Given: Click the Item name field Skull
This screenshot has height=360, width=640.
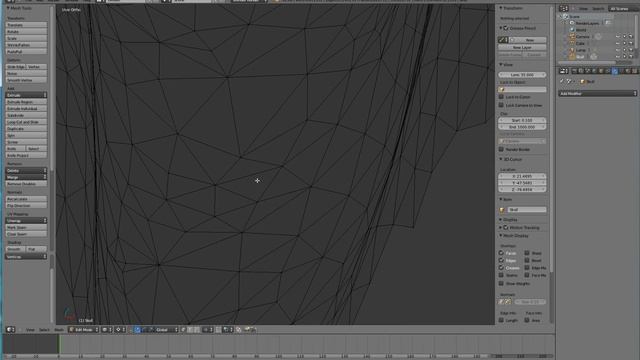Looking at the screenshot, I should [x=527, y=210].
